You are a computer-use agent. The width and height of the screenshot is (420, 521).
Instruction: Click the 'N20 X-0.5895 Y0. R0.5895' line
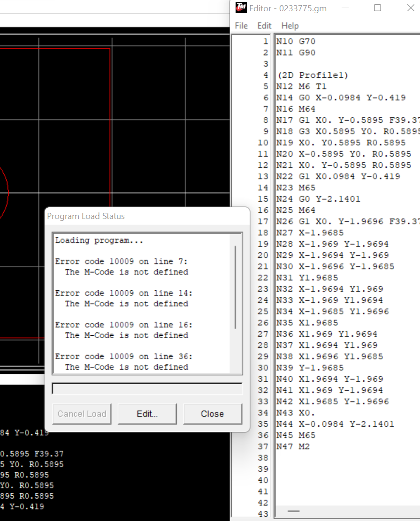344,154
